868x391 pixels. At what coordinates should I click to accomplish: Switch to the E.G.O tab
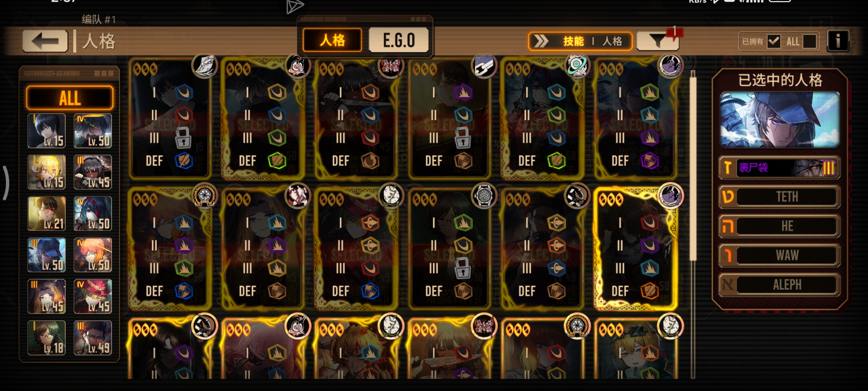click(x=399, y=40)
